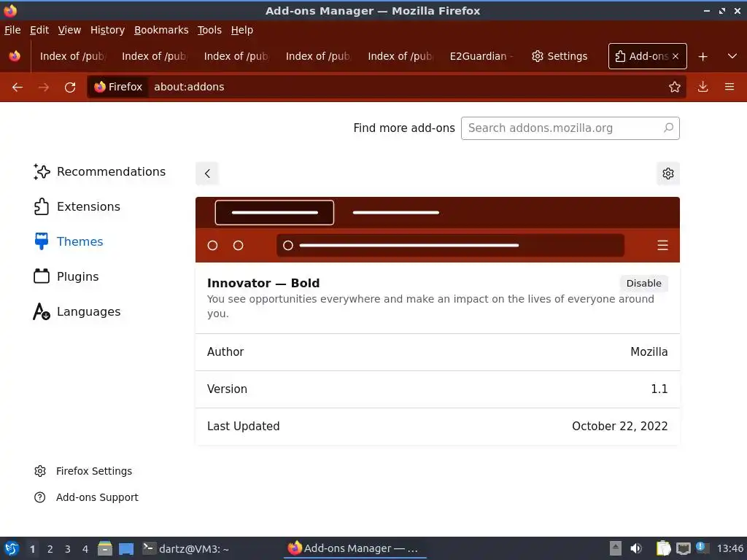Click the 'Innovator — Bold' heading
Viewport: 747px width, 560px height.
pyautogui.click(x=263, y=284)
